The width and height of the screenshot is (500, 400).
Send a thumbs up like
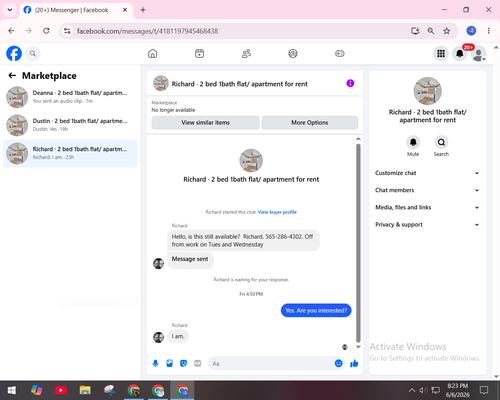(x=354, y=363)
